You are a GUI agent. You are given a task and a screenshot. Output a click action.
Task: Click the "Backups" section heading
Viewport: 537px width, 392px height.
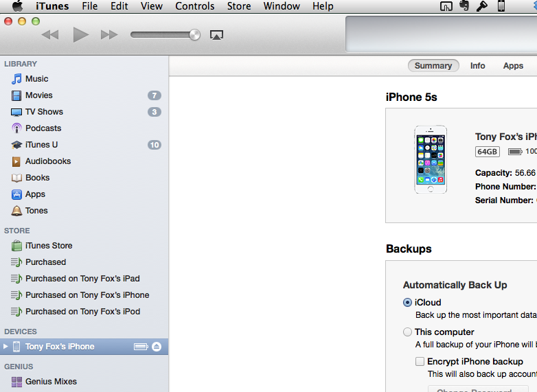(x=409, y=249)
